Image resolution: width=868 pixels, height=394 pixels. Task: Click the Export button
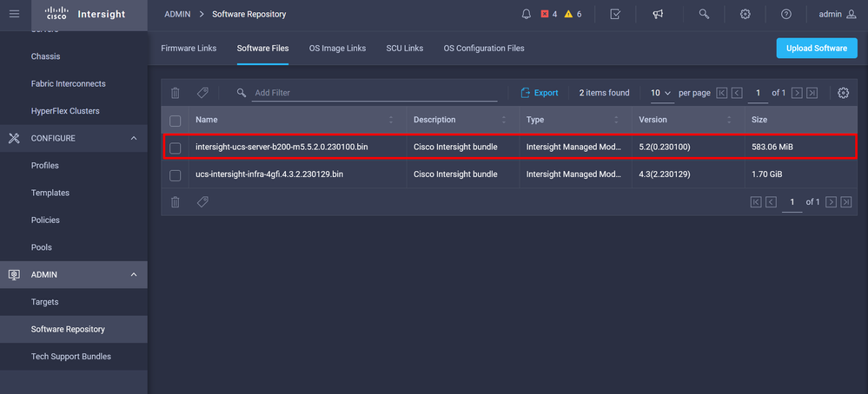(x=540, y=93)
